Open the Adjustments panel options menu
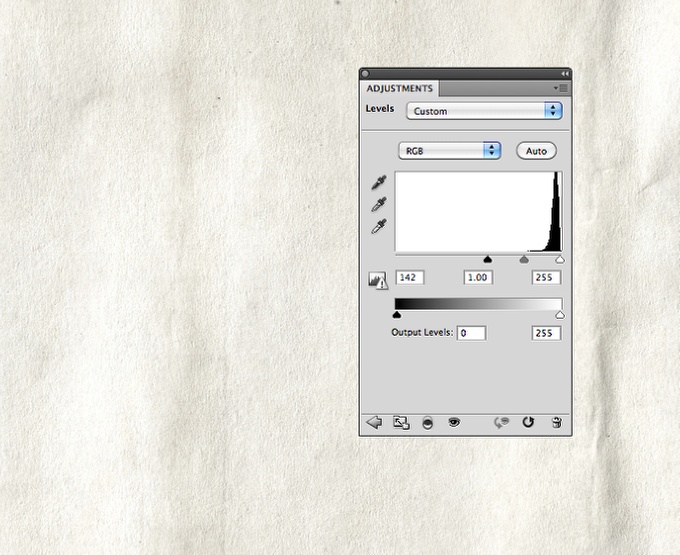The width and height of the screenshot is (680, 555). tap(561, 88)
